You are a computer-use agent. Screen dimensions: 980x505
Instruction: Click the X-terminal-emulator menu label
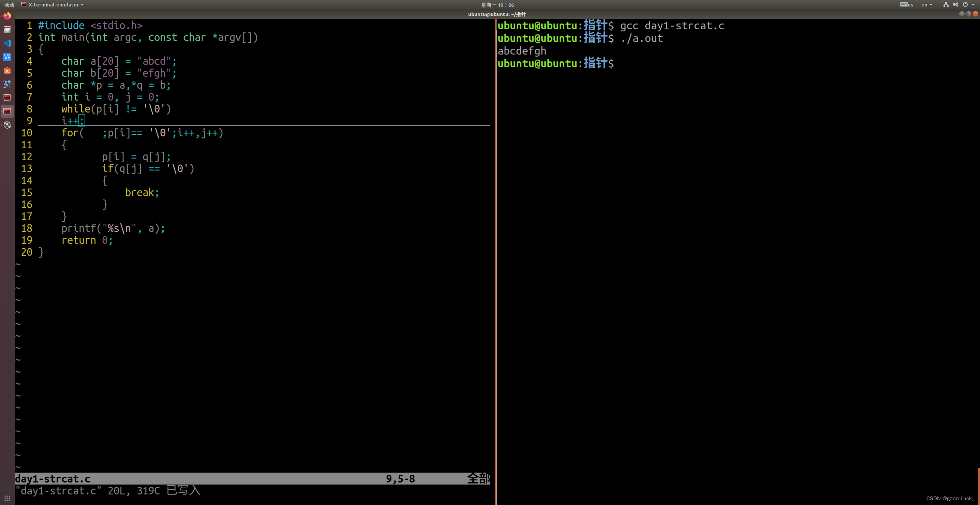coord(54,4)
